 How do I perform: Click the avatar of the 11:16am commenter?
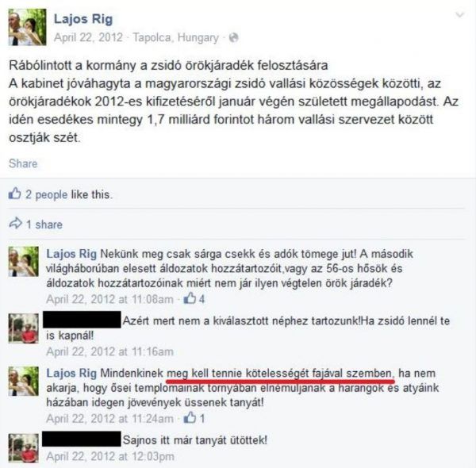pos(23,328)
